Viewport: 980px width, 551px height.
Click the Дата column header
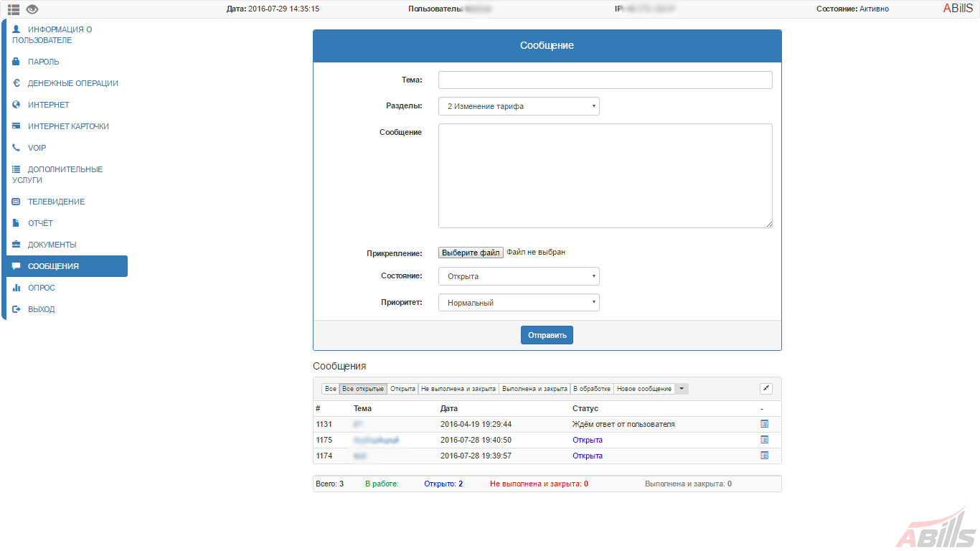click(x=448, y=408)
